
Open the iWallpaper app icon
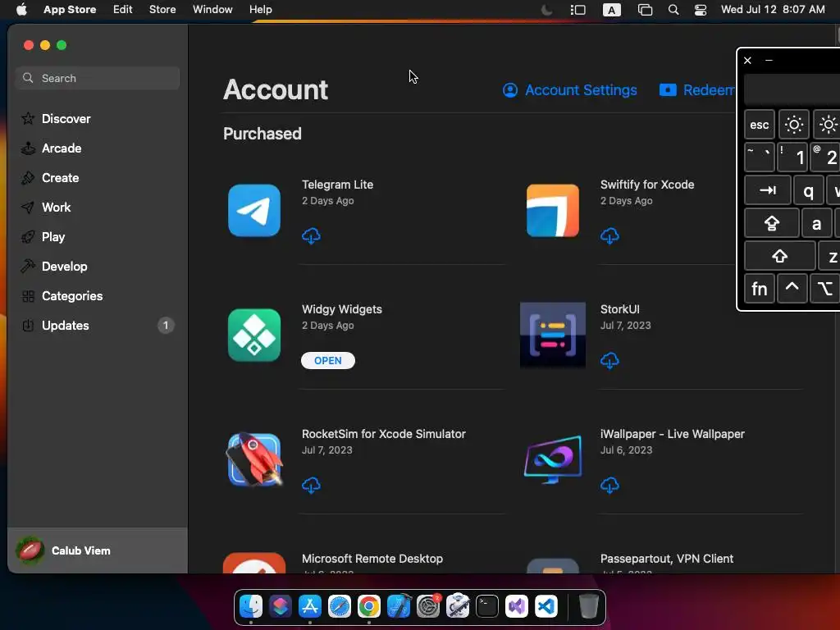pyautogui.click(x=552, y=459)
